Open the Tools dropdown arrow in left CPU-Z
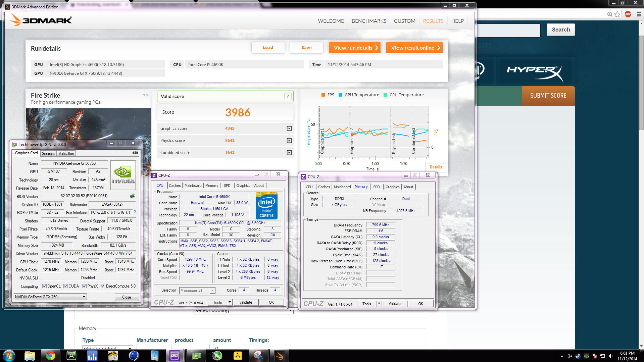This screenshot has height=362, width=644. pyautogui.click(x=230, y=302)
